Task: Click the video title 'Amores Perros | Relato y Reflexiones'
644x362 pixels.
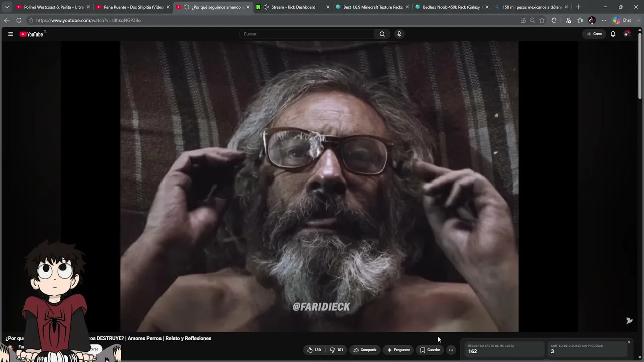Action: click(x=170, y=339)
